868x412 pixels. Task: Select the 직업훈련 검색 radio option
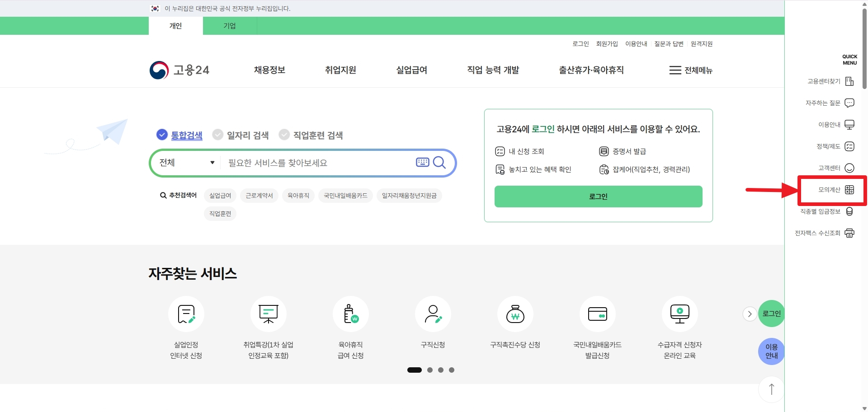point(311,135)
